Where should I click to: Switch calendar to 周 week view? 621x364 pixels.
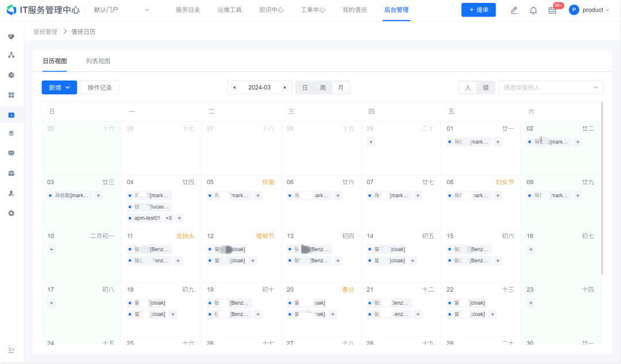coord(323,87)
